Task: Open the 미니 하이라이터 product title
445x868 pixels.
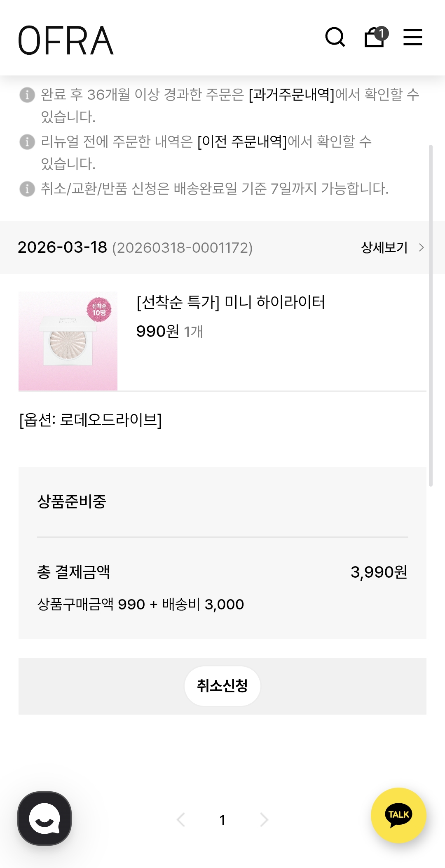Action: point(231,302)
